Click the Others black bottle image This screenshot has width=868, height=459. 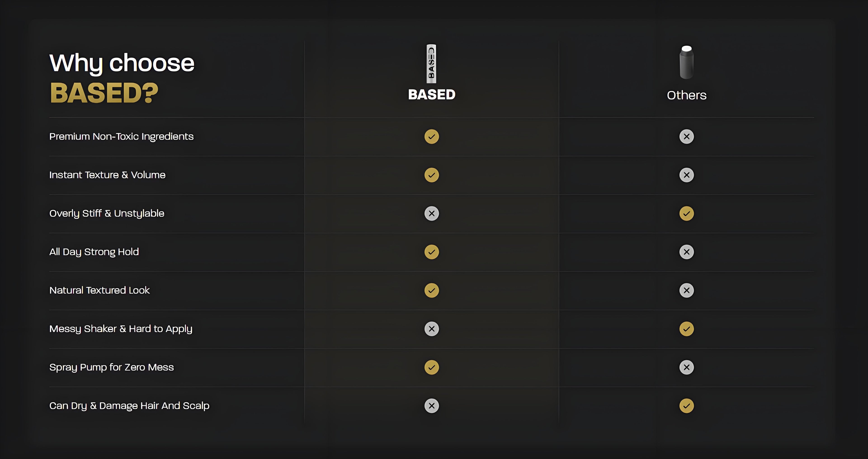point(686,62)
